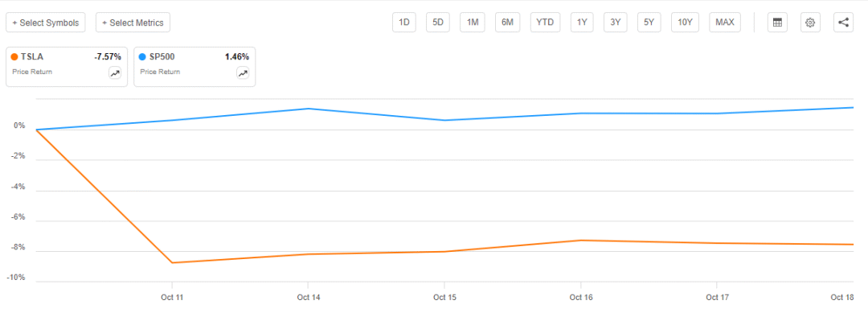Choose the YTD time range

[x=545, y=23]
